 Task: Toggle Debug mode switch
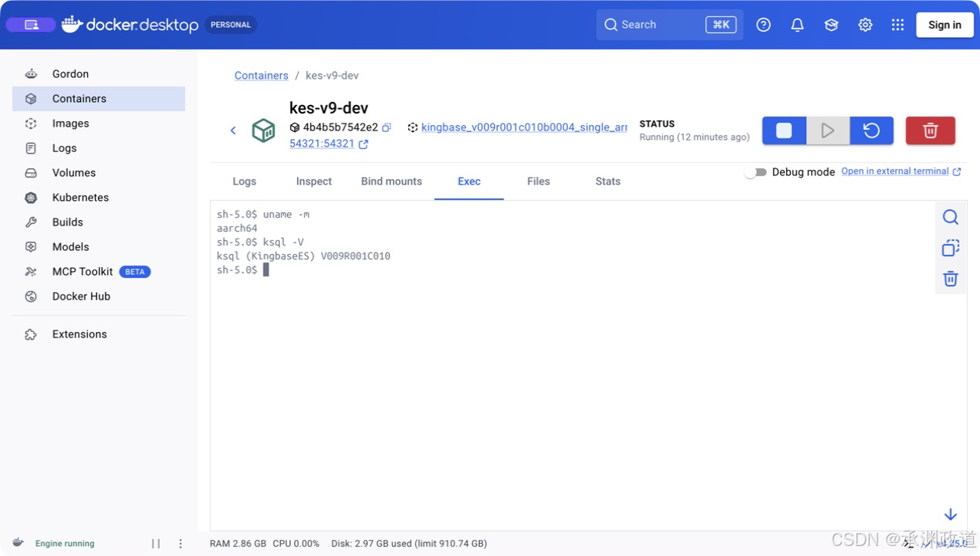pyautogui.click(x=755, y=172)
